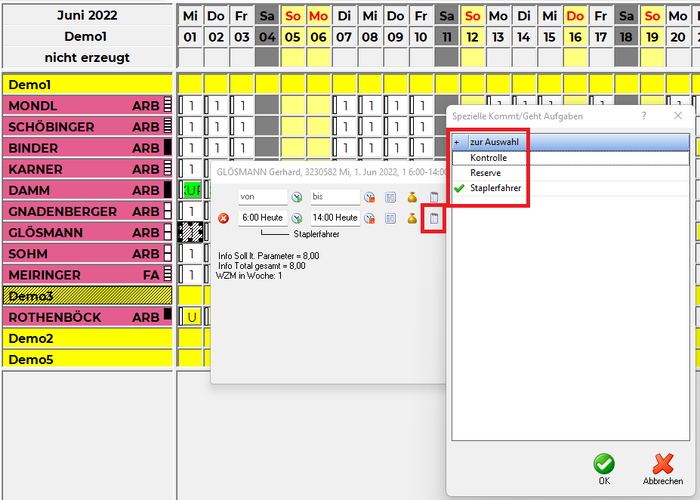Open the clipboard tasks icon in the 14:00 Heute row

[x=434, y=218]
